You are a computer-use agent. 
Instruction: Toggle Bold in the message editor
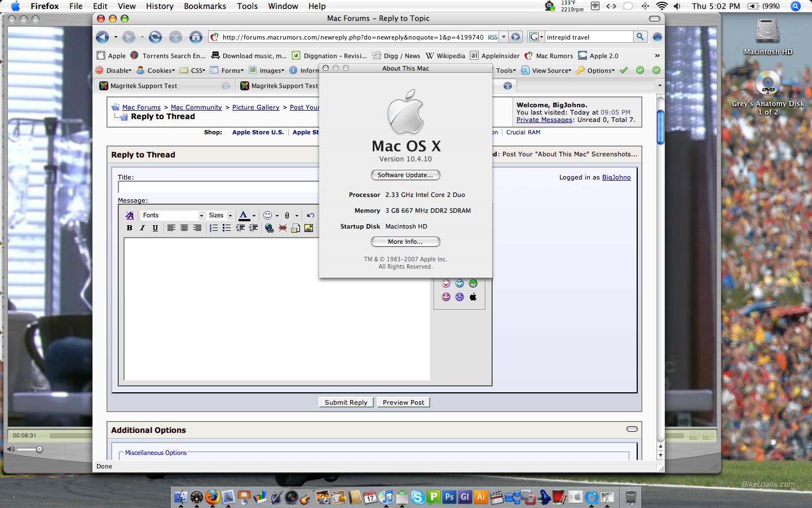coord(130,228)
